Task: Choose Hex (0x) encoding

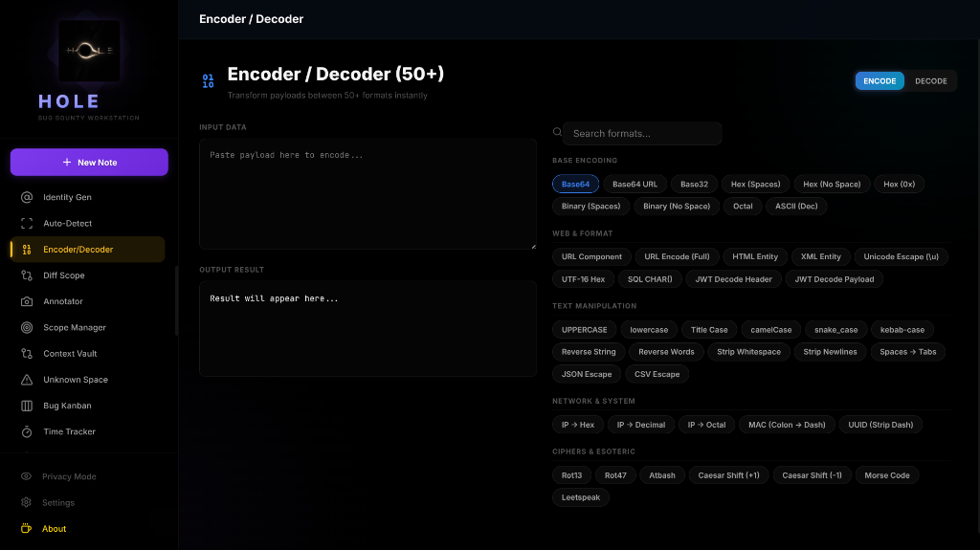Action: coord(899,185)
